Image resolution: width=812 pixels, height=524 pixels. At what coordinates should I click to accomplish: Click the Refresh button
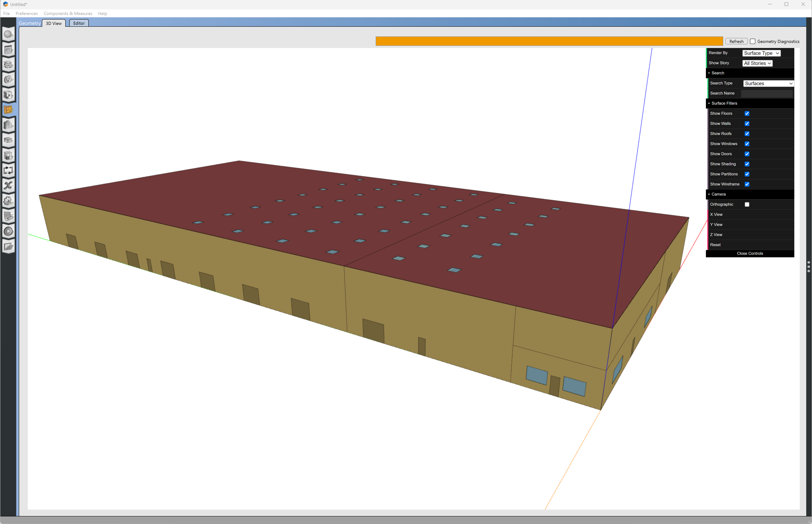pyautogui.click(x=736, y=41)
